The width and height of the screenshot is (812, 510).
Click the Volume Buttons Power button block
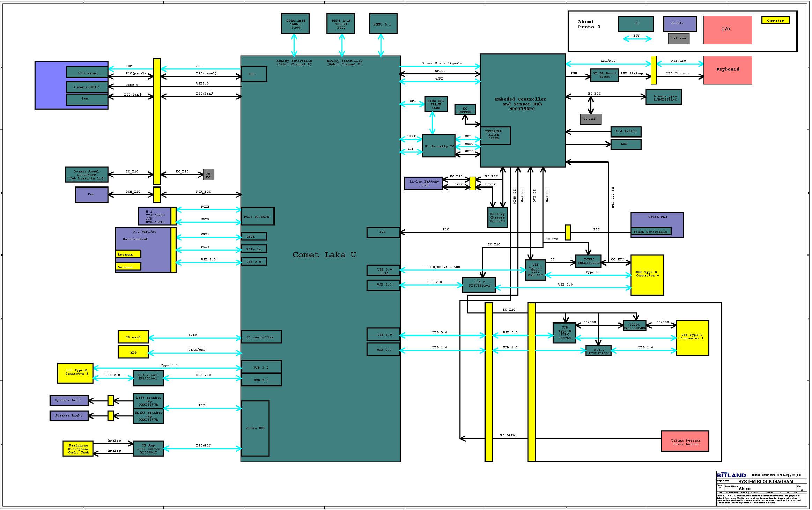tap(685, 442)
